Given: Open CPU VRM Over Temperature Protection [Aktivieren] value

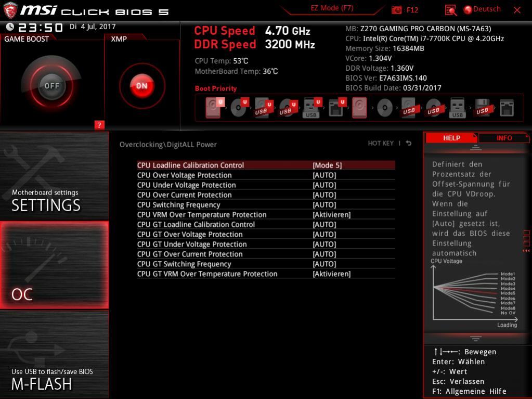Looking at the screenshot, I should [x=331, y=214].
